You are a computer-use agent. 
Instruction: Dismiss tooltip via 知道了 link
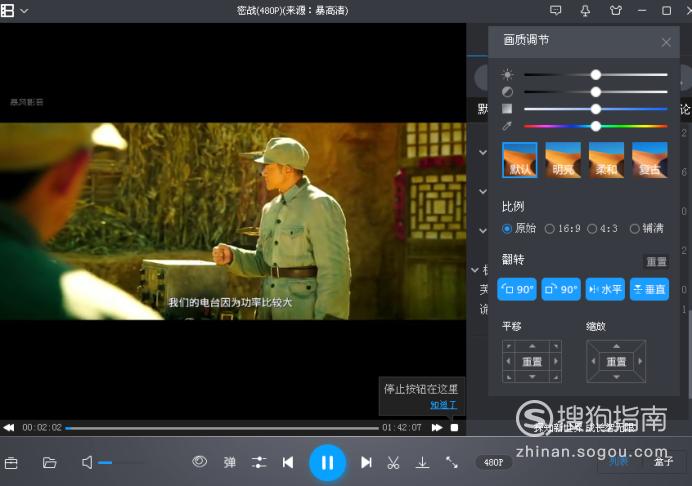click(x=443, y=404)
